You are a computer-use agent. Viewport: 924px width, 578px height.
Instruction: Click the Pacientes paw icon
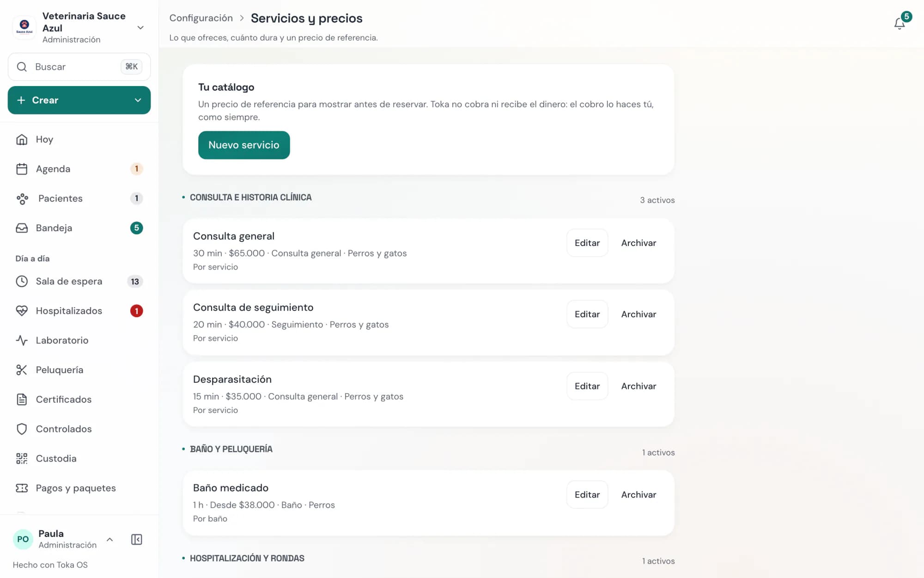click(22, 198)
